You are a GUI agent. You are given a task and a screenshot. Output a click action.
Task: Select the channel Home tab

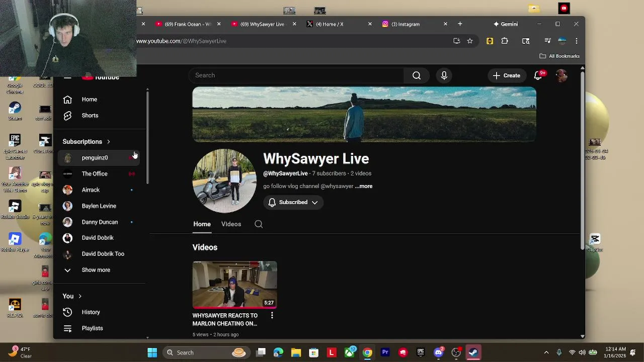202,224
